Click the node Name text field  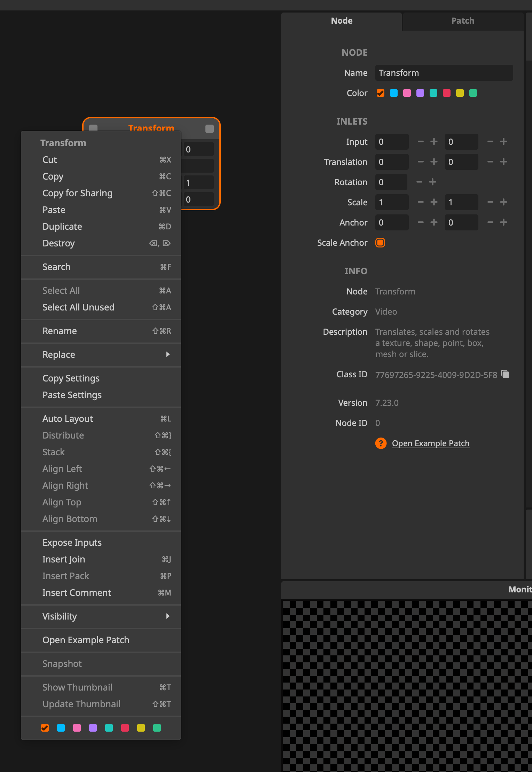click(444, 73)
